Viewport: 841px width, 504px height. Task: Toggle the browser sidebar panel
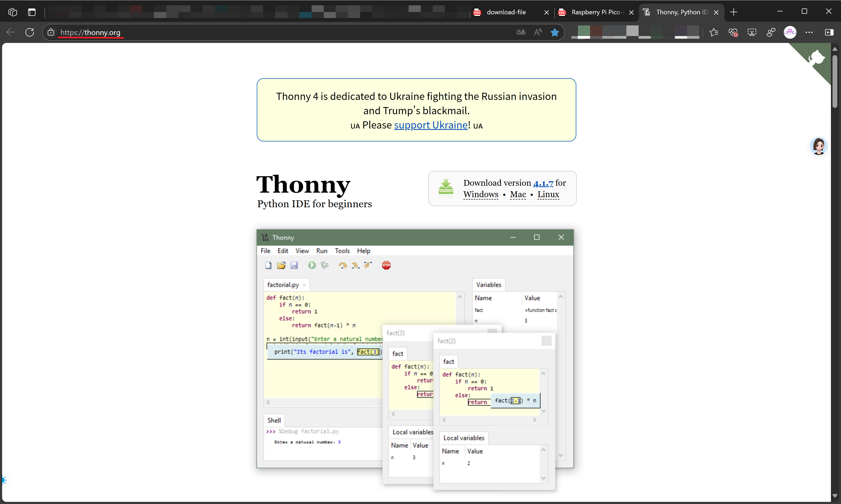pyautogui.click(x=829, y=32)
